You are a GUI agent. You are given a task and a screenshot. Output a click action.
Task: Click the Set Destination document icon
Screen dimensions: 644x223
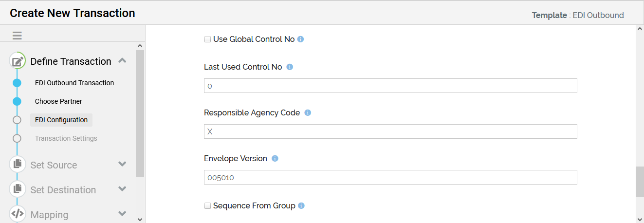coord(18,189)
